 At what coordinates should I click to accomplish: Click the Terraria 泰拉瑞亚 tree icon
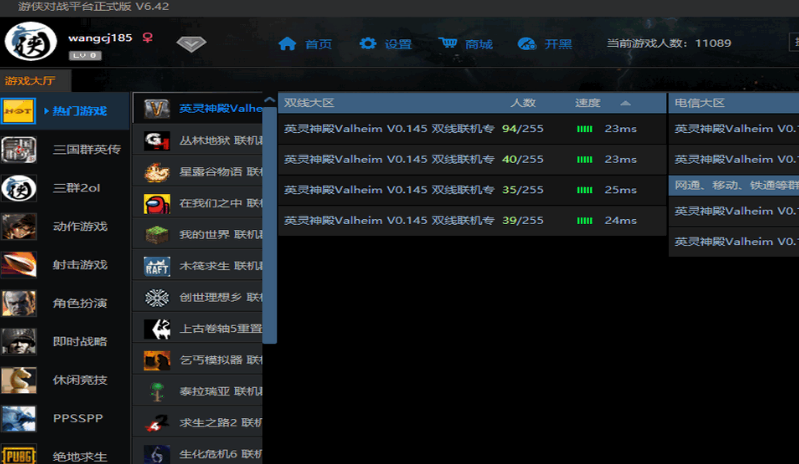pos(156,392)
